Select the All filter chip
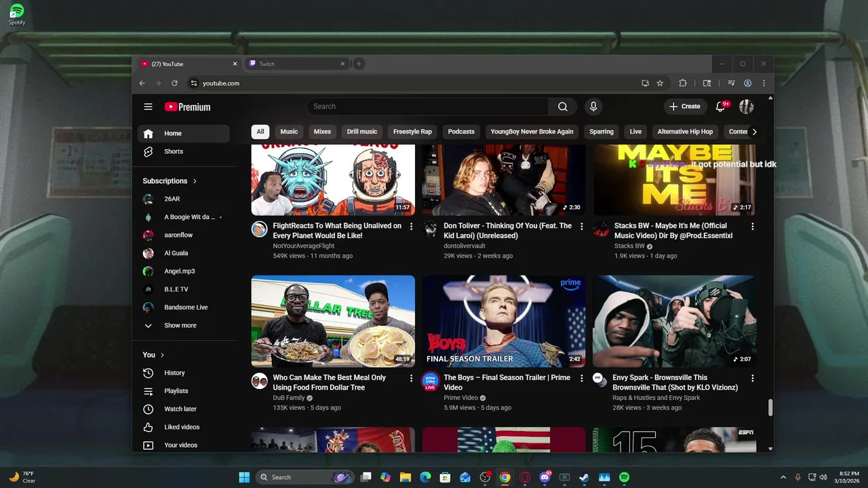 260,131
